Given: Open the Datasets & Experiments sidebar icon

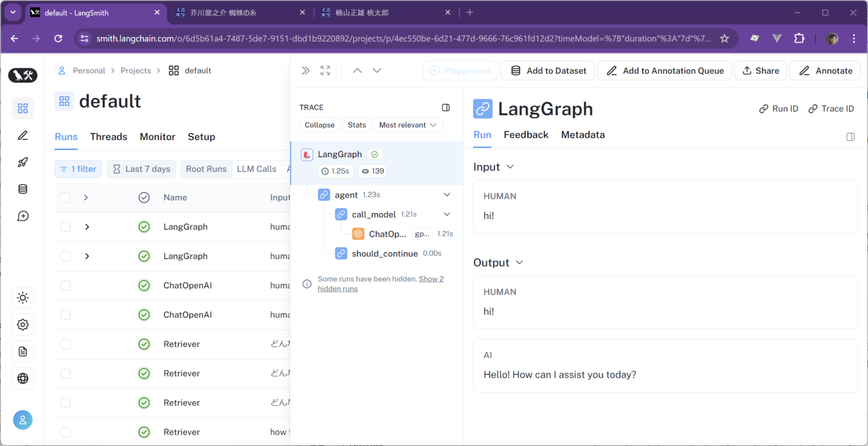Looking at the screenshot, I should click(x=23, y=188).
